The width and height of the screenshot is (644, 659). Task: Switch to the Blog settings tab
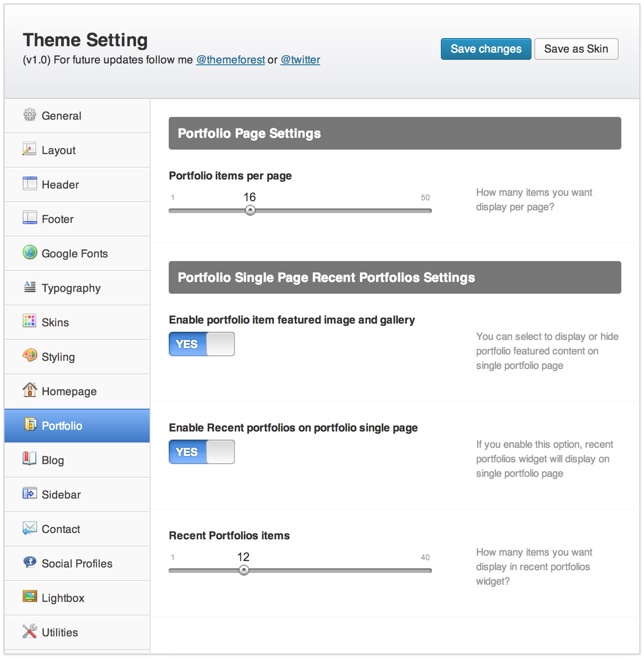53,460
